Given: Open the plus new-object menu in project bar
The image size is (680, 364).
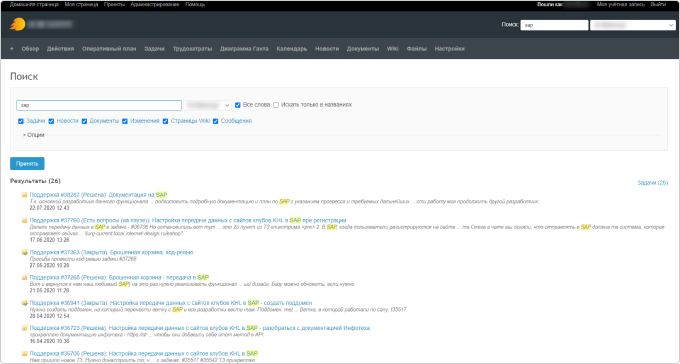Looking at the screenshot, I should pyautogui.click(x=12, y=49).
